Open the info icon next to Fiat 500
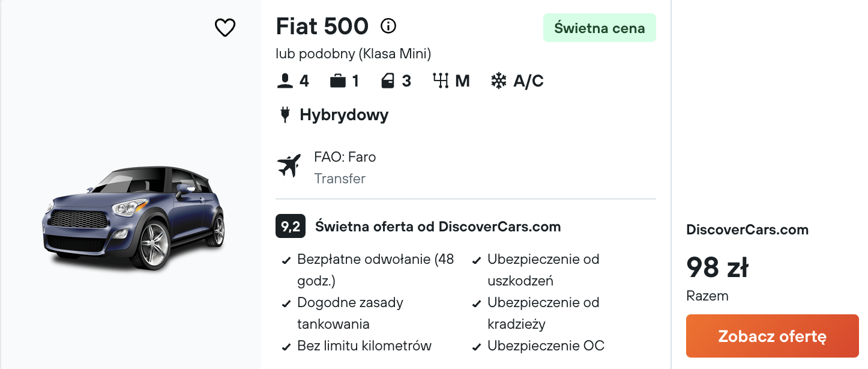Screen dimensions: 868x369 pyautogui.click(x=388, y=26)
